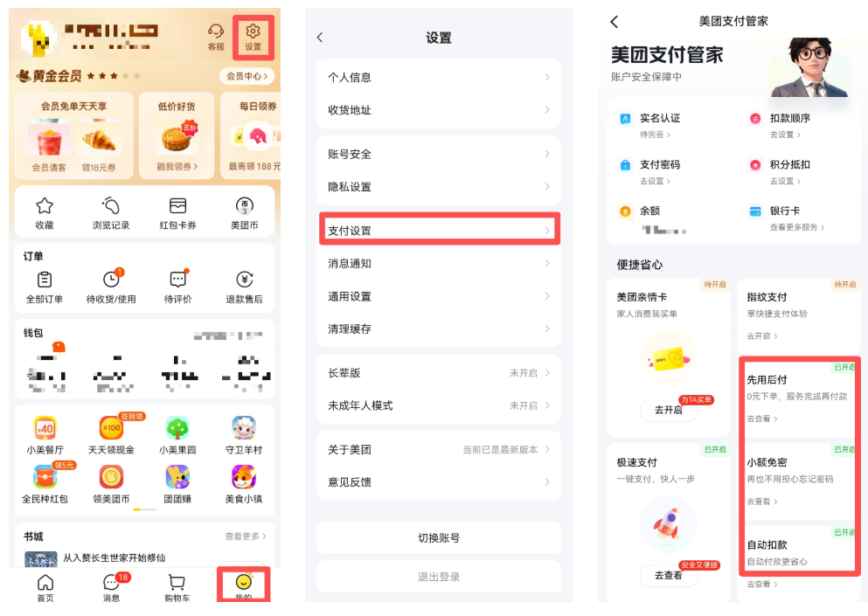868x616 pixels.
Task: Open 收藏 star icon
Action: click(45, 206)
